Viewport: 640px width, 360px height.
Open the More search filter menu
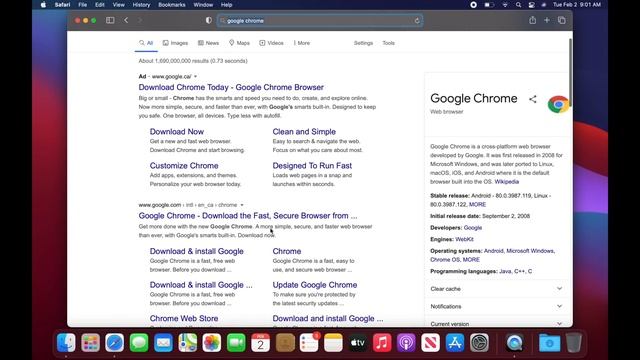coord(302,43)
